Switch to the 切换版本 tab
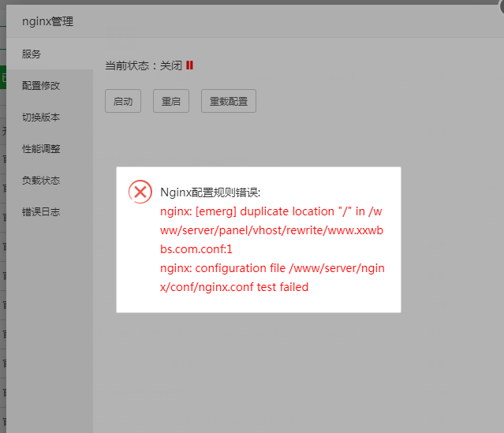504x433 pixels. 50,117
